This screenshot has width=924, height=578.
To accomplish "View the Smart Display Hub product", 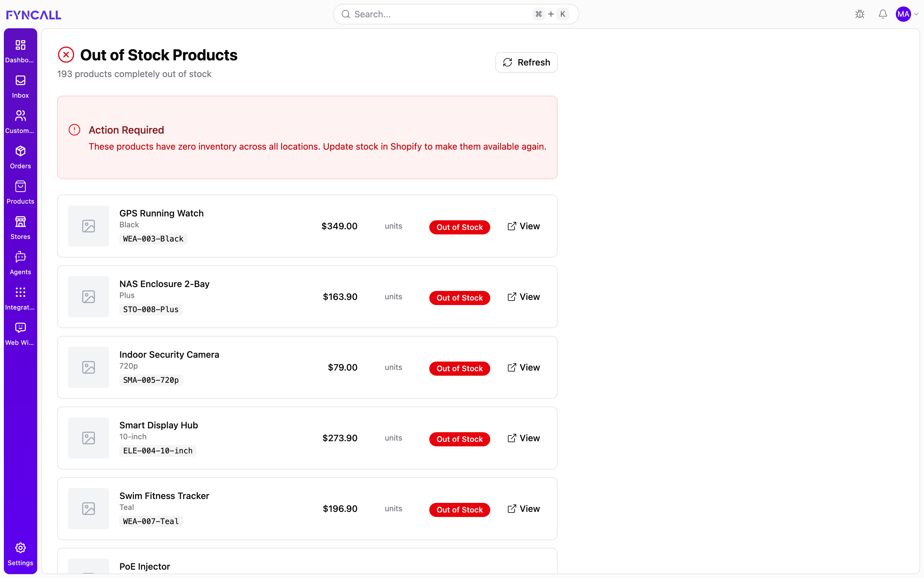I will point(524,438).
